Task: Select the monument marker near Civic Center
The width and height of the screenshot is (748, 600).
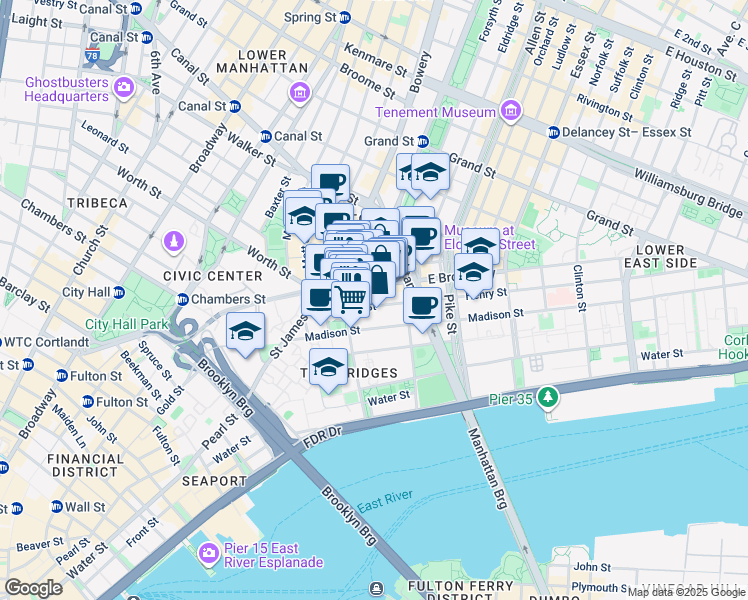Action: pos(174,242)
